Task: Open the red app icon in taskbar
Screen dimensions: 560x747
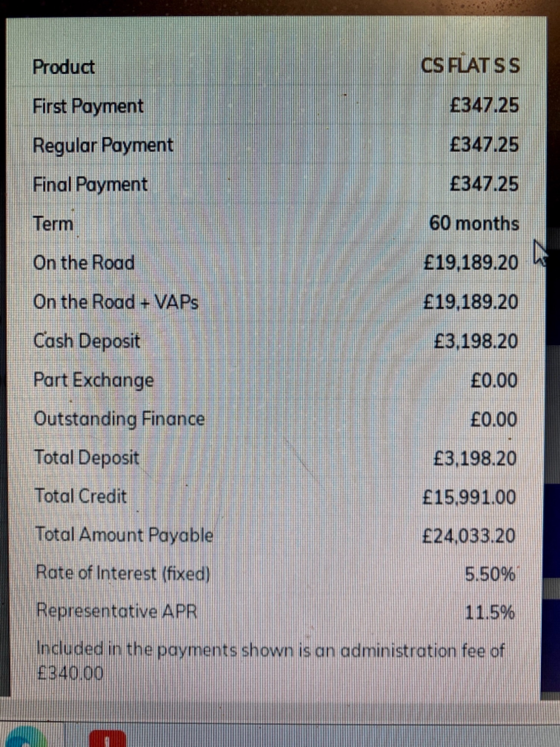Action: tap(108, 738)
